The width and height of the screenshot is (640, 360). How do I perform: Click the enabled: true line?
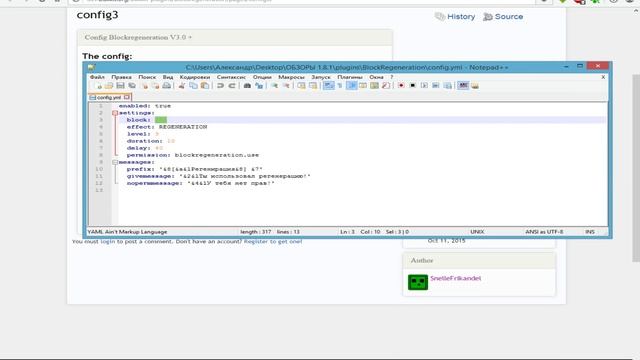[x=145, y=106]
